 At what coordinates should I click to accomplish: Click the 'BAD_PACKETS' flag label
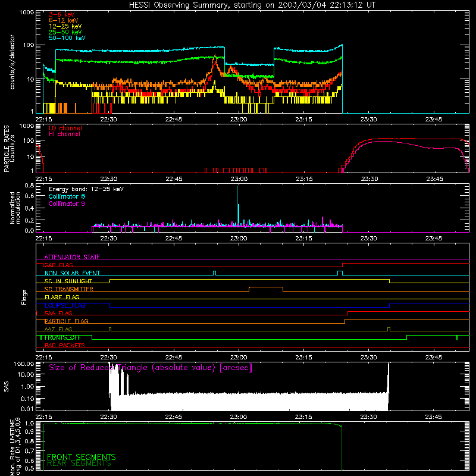65,346
